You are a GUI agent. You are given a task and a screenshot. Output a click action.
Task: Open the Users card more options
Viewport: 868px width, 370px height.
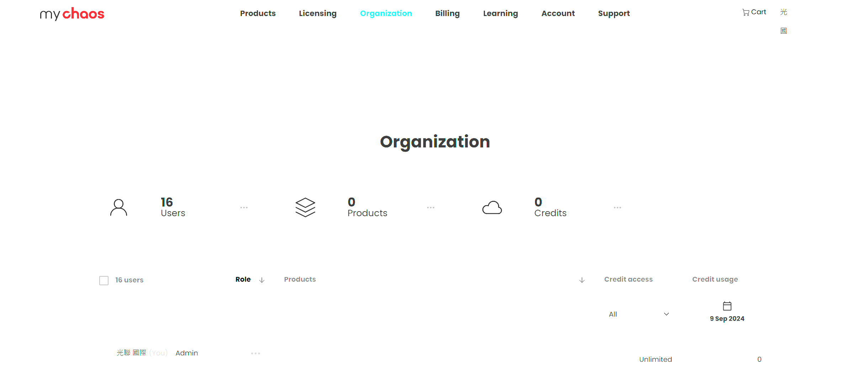[x=244, y=208]
